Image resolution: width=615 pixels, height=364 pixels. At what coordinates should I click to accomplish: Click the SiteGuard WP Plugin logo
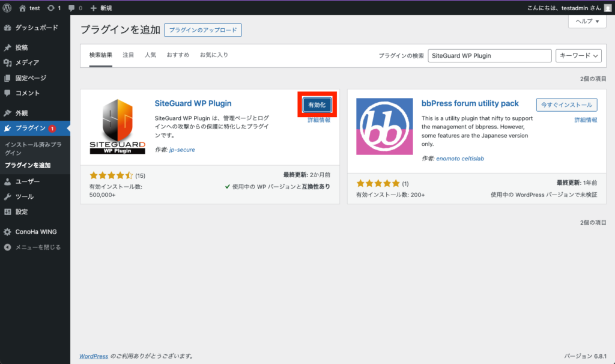click(x=117, y=126)
